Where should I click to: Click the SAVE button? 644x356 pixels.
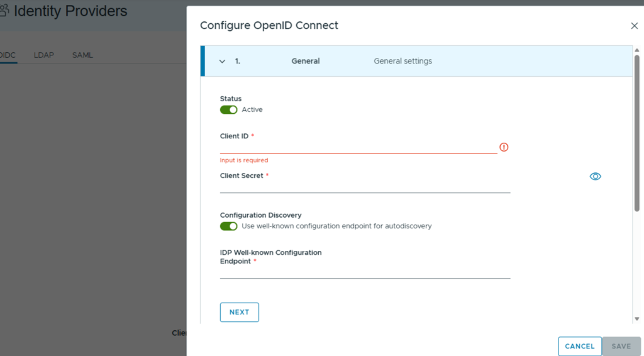[x=621, y=346]
